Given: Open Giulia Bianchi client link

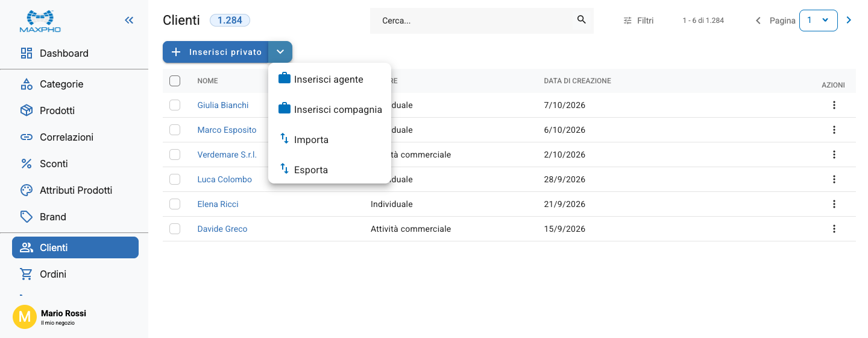Looking at the screenshot, I should point(223,105).
